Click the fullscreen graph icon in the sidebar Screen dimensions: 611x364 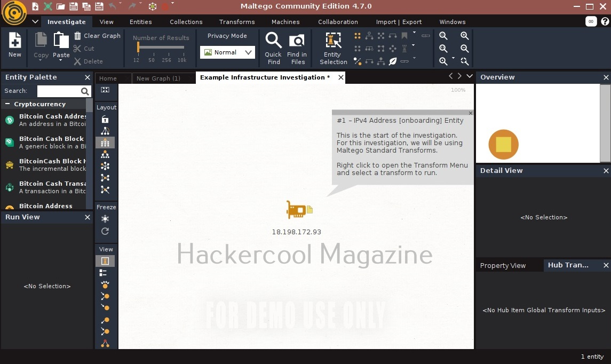(x=105, y=90)
